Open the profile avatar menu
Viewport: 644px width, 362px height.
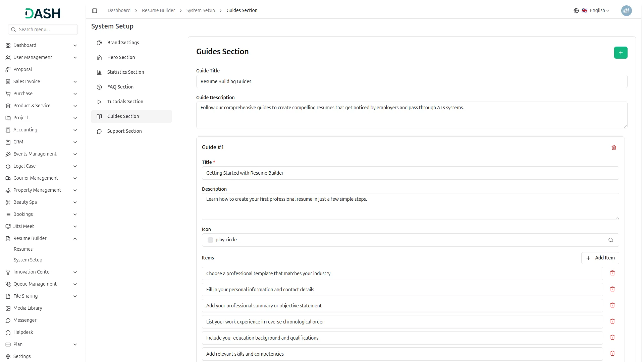[627, 11]
